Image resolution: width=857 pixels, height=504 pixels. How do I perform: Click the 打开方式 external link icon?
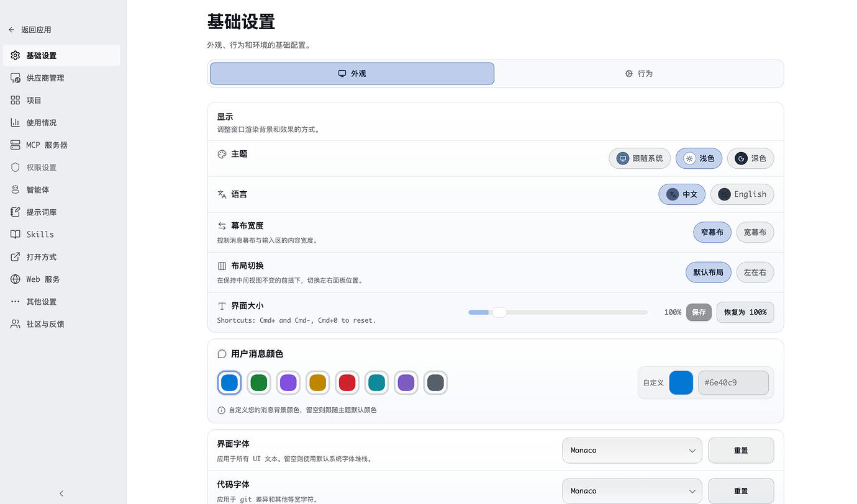click(x=16, y=257)
